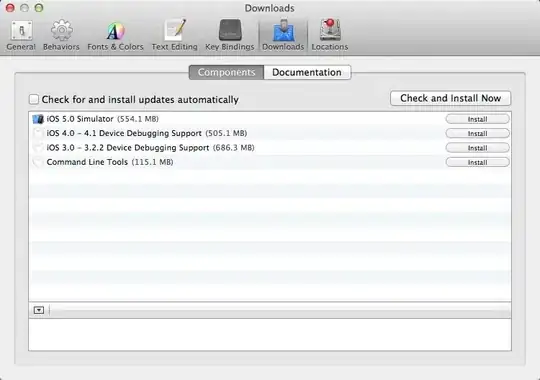Viewport: 540px width, 380px height.
Task: Click the iOS 5.0 Simulator icon
Action: pos(38,119)
